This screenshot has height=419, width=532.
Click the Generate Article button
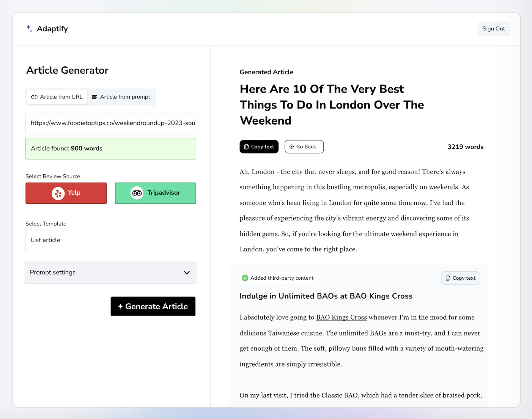click(x=153, y=306)
